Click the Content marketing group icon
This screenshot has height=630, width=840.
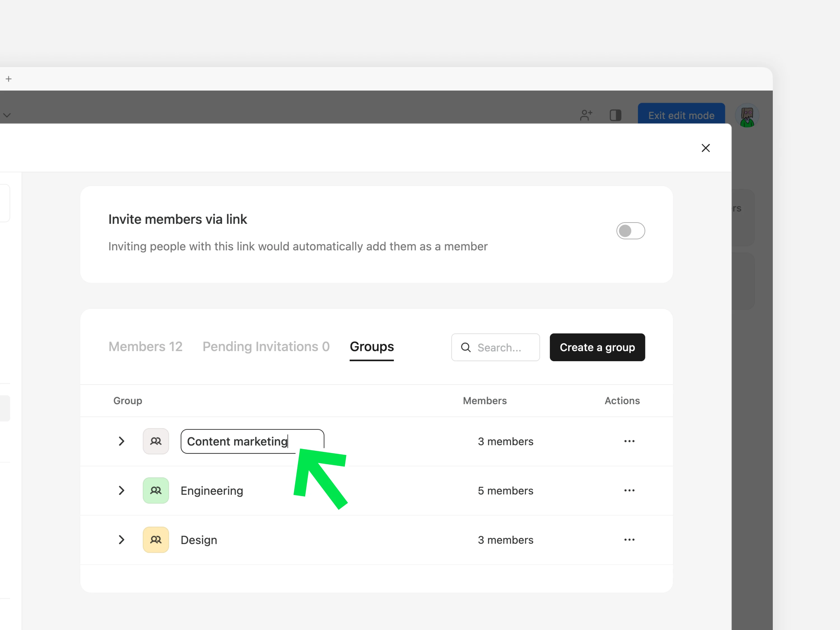tap(156, 441)
